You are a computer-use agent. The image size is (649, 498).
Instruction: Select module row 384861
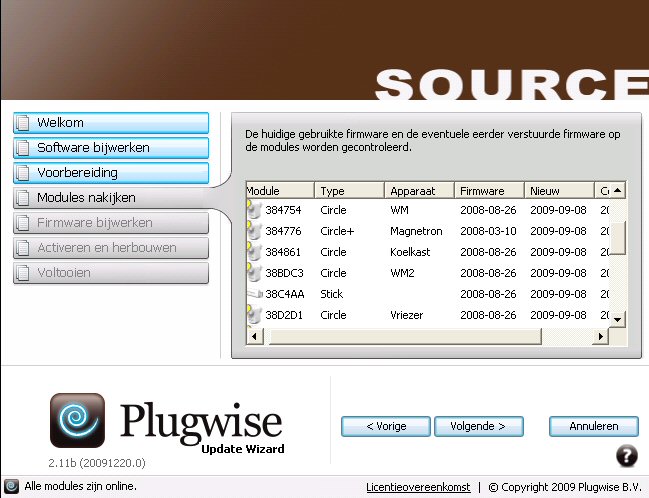[x=428, y=252]
